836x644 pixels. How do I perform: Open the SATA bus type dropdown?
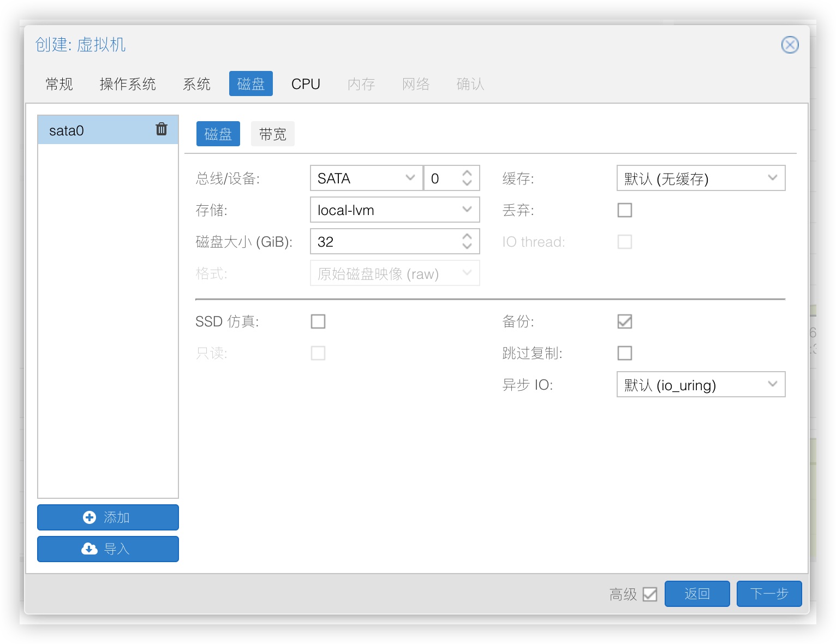(366, 178)
